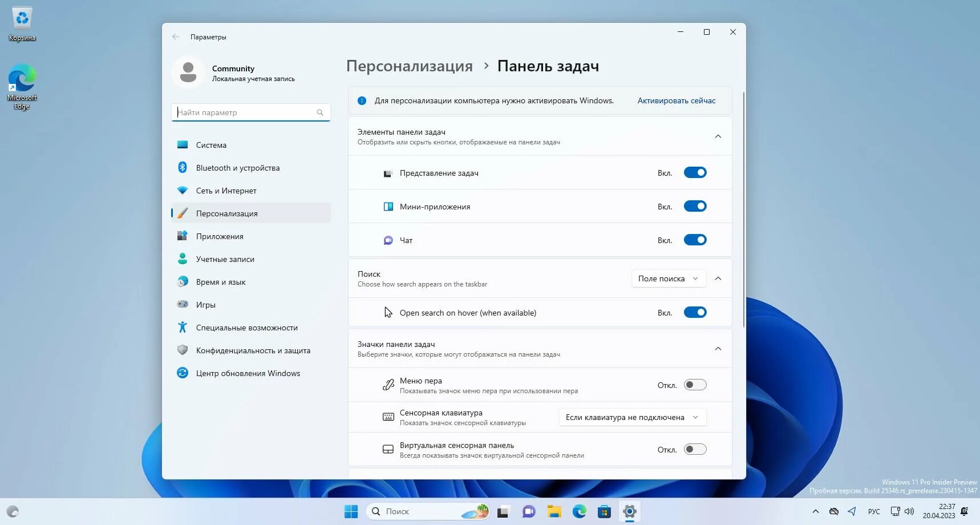980x525 pixels.
Task: Select Персонализация in sidebar
Action: click(251, 213)
